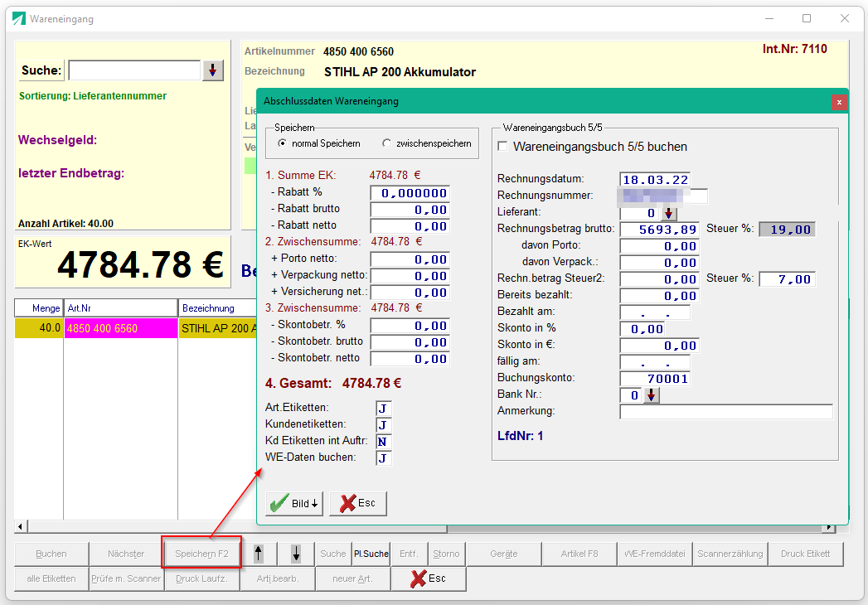Click the Scannerzählung button

click(730, 554)
